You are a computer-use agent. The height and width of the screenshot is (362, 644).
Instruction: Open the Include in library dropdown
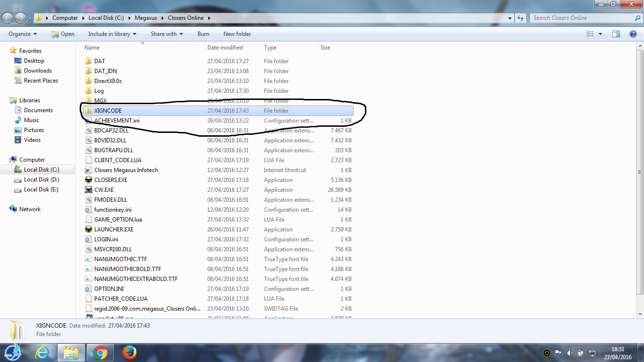[x=112, y=34]
